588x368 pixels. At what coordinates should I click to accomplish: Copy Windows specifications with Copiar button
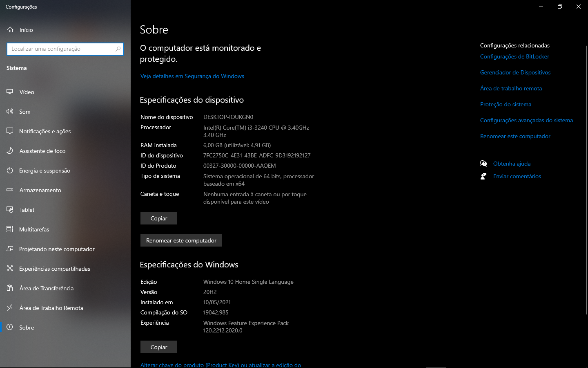[159, 347]
